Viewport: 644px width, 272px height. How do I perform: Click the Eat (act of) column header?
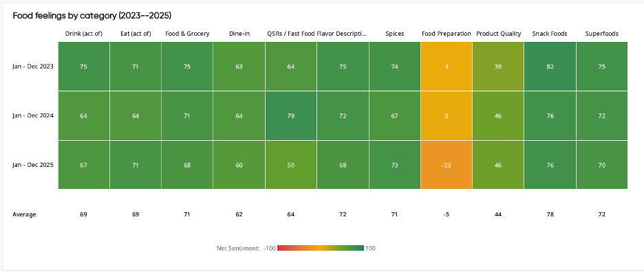[x=136, y=34]
